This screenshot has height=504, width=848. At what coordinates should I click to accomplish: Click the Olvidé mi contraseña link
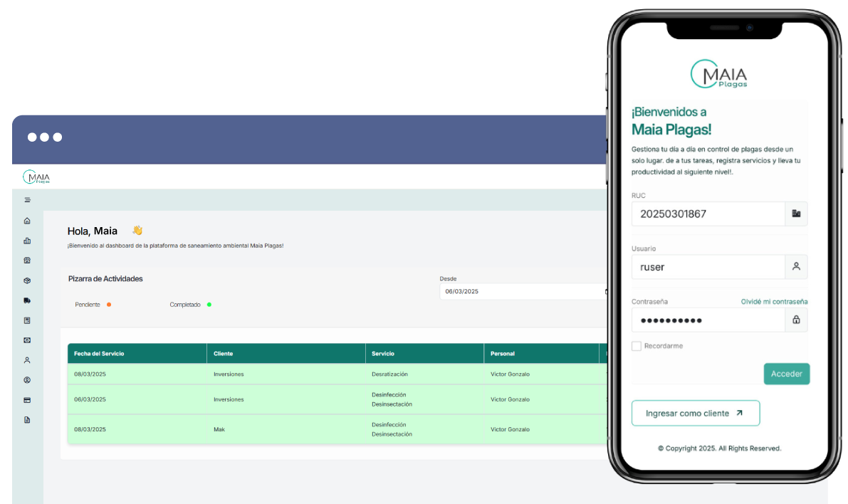(774, 302)
